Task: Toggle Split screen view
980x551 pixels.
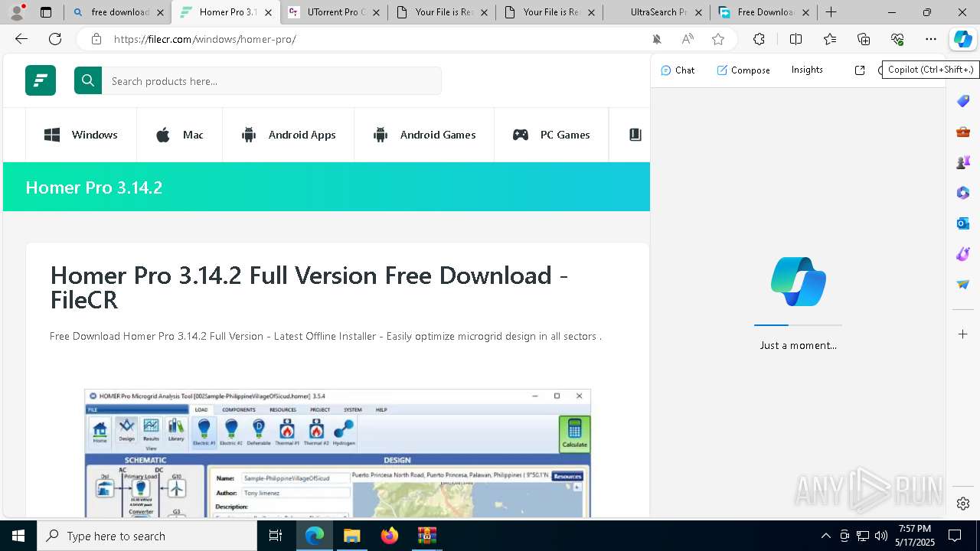Action: tap(795, 39)
